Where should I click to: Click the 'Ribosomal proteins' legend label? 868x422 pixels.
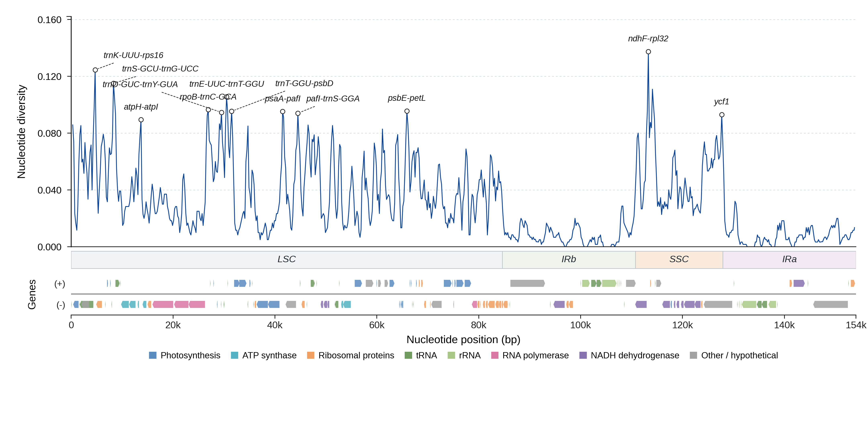pos(356,355)
